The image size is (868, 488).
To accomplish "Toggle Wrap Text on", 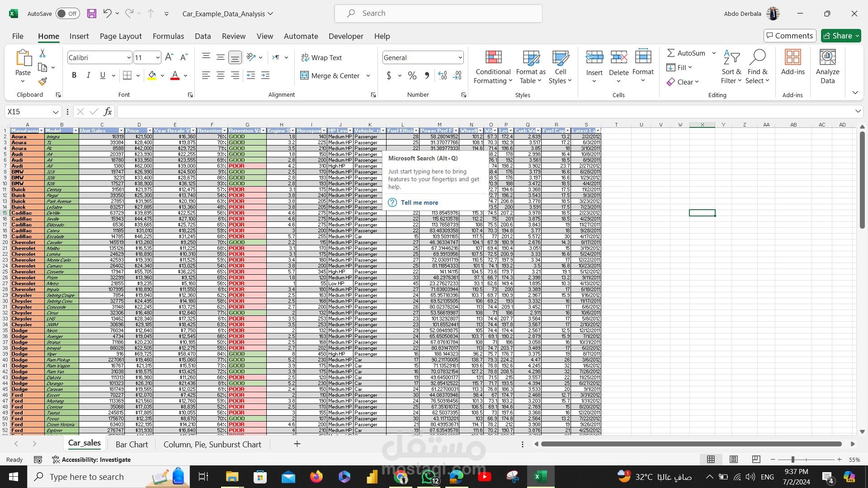I will pos(321,58).
